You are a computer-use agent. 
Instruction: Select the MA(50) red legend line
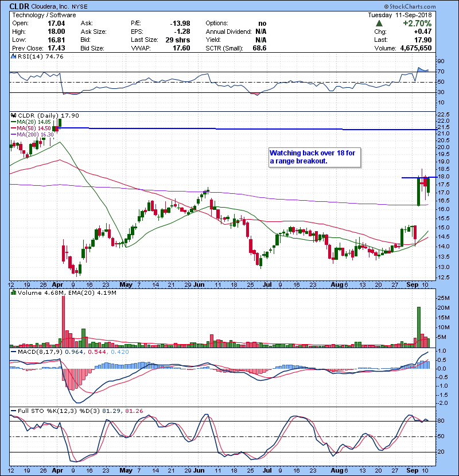click(13, 128)
